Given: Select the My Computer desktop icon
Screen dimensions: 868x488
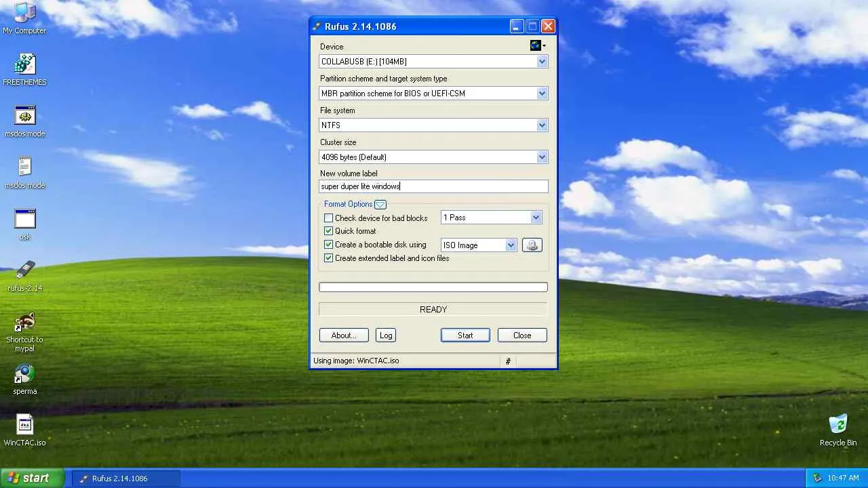Looking at the screenshot, I should coord(24,18).
